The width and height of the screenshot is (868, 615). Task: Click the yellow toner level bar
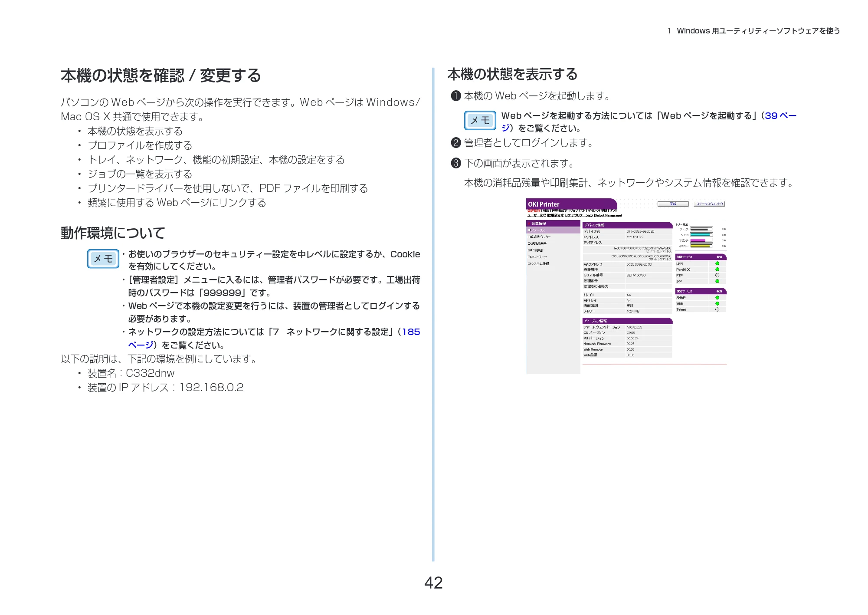pos(701,246)
